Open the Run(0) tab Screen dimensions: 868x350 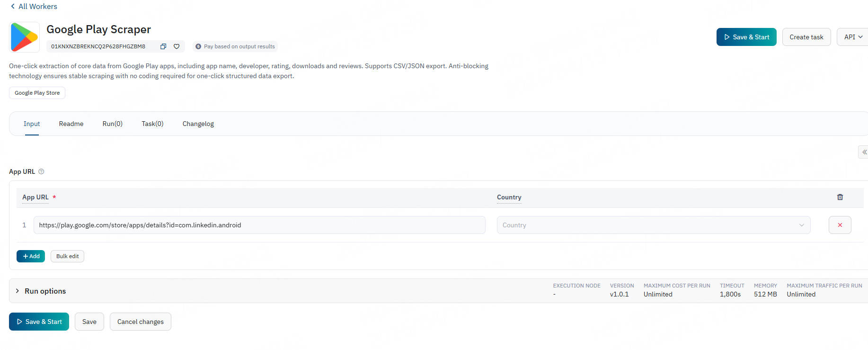(112, 124)
